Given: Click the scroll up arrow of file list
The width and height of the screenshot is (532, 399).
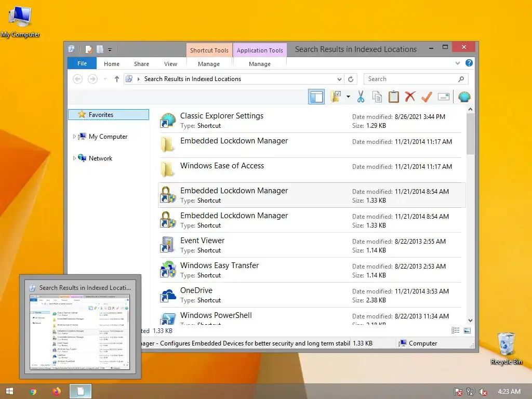Looking at the screenshot, I should [470, 109].
